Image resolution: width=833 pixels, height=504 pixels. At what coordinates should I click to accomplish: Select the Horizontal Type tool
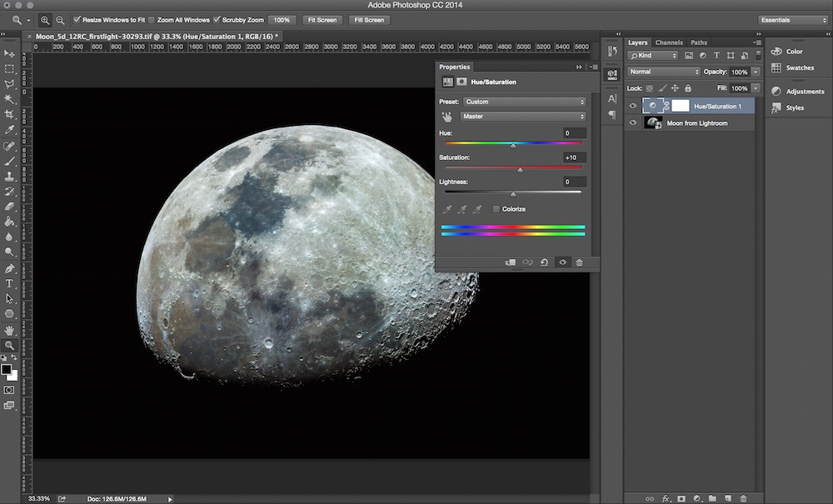[x=9, y=283]
